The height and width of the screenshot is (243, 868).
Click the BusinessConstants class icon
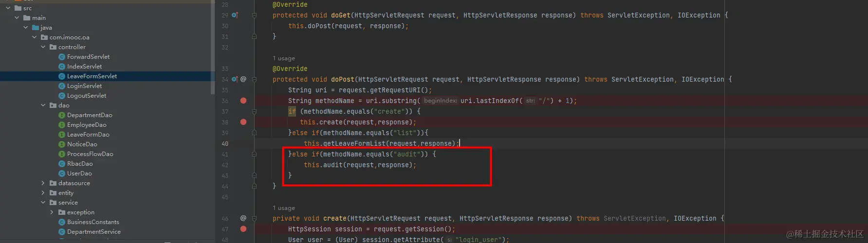(x=62, y=222)
